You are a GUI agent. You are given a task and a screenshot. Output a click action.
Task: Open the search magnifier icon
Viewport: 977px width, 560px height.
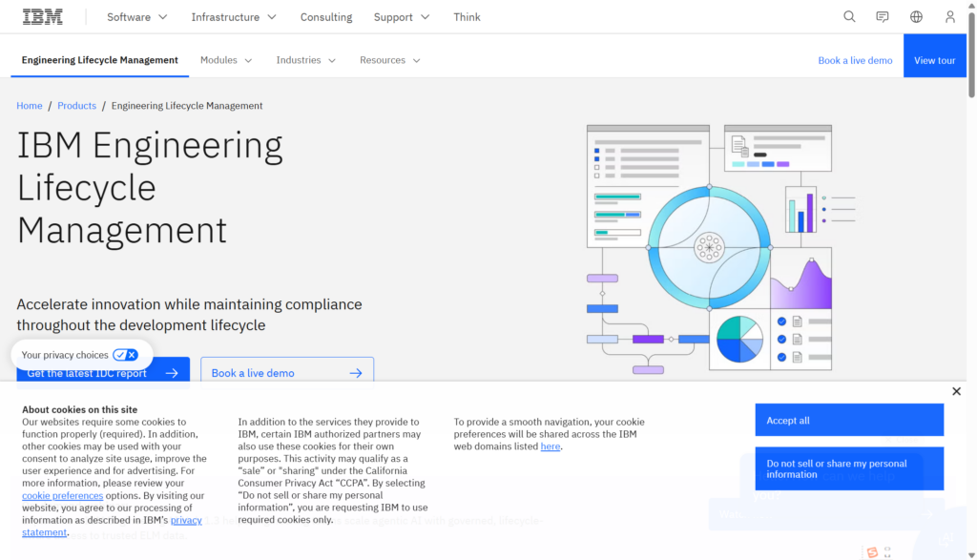[848, 17]
